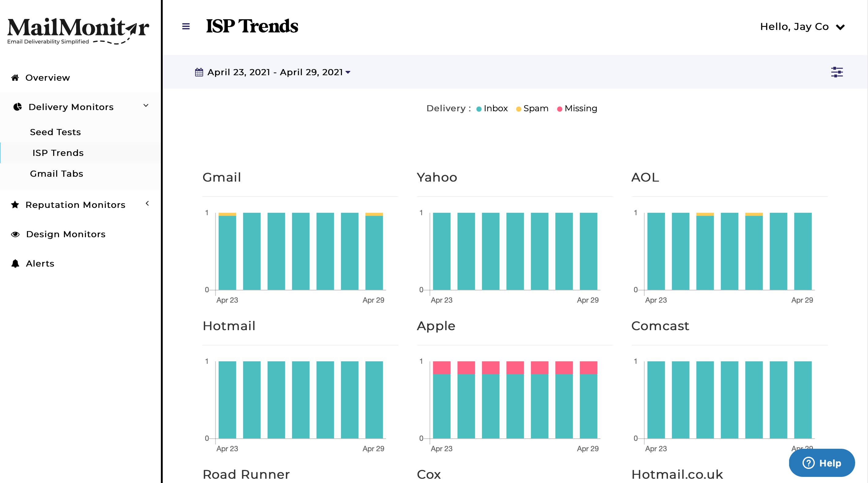Click the Delivery Monitors pie chart icon

[x=17, y=107]
